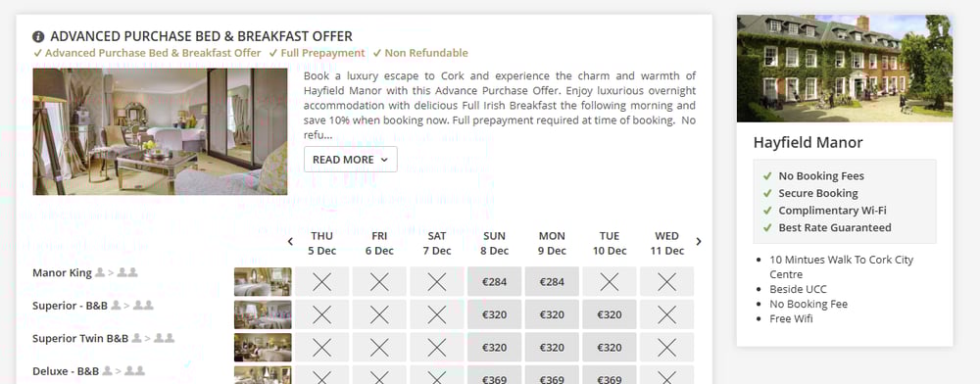Expand the READ MORE description
Viewport: 980px width, 384px height.
click(x=351, y=160)
